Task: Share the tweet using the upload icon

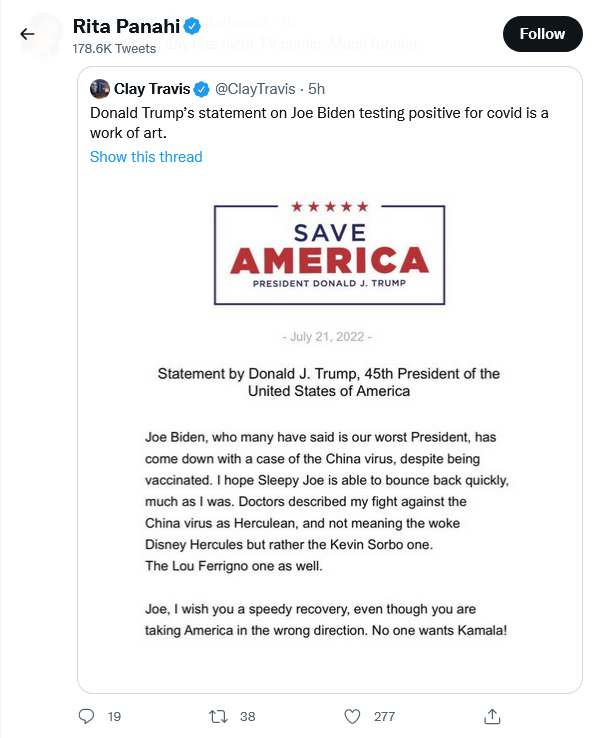Action: pyautogui.click(x=492, y=716)
